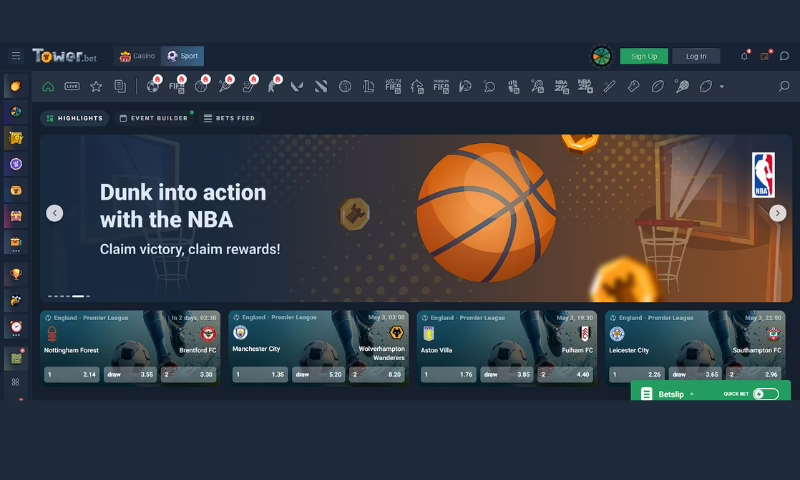Select the Ice Hockey stick sport icon

tap(249, 86)
